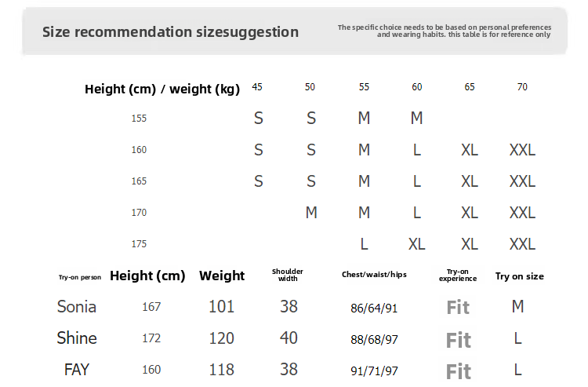Viewport: 588px width, 387px height.
Task: Click the "Chest/waist/hips" column header
Action: pyautogui.click(x=374, y=275)
